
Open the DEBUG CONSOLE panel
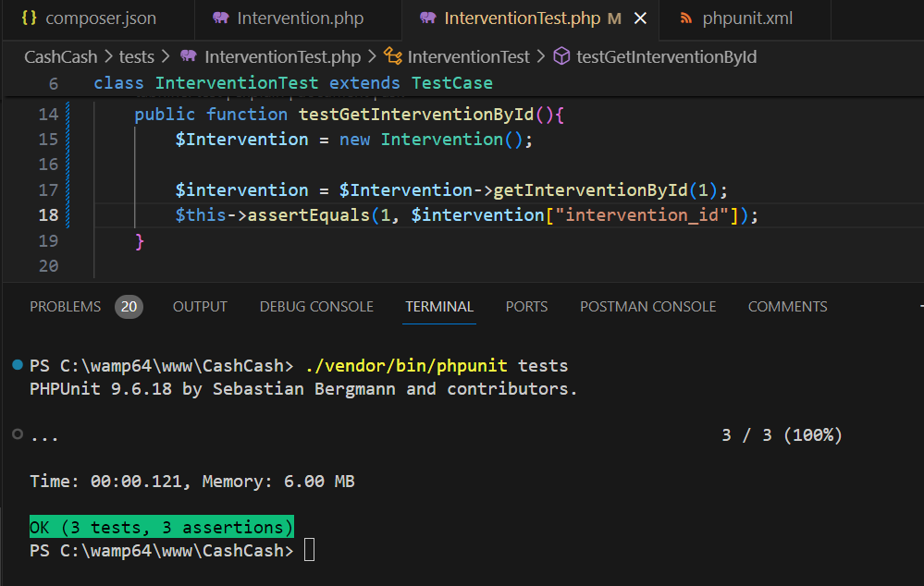click(x=316, y=307)
